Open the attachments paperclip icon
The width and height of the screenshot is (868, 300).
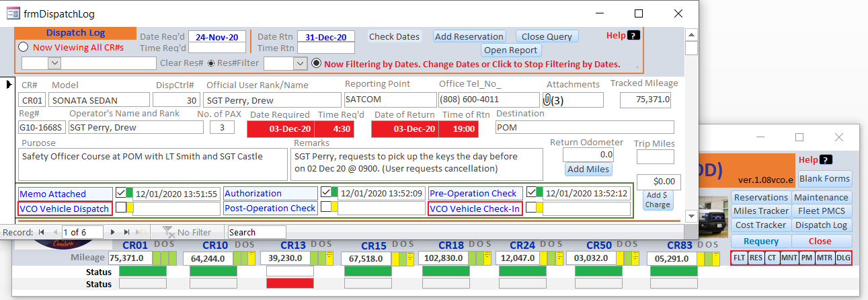pyautogui.click(x=548, y=100)
